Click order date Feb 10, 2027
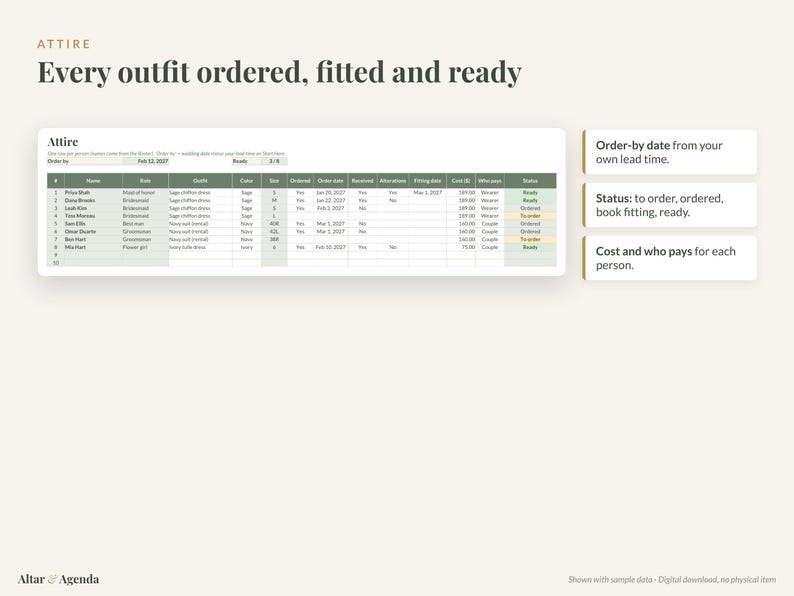Viewport: 794px width, 596px height. point(331,247)
